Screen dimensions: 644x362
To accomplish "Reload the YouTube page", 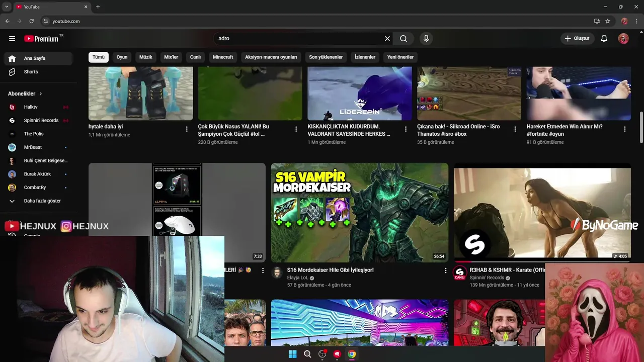I will coord(31,21).
